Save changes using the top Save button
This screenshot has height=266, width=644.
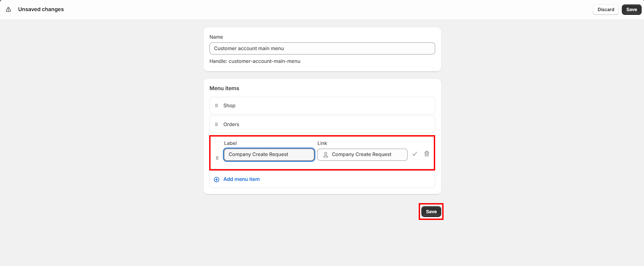click(x=631, y=9)
